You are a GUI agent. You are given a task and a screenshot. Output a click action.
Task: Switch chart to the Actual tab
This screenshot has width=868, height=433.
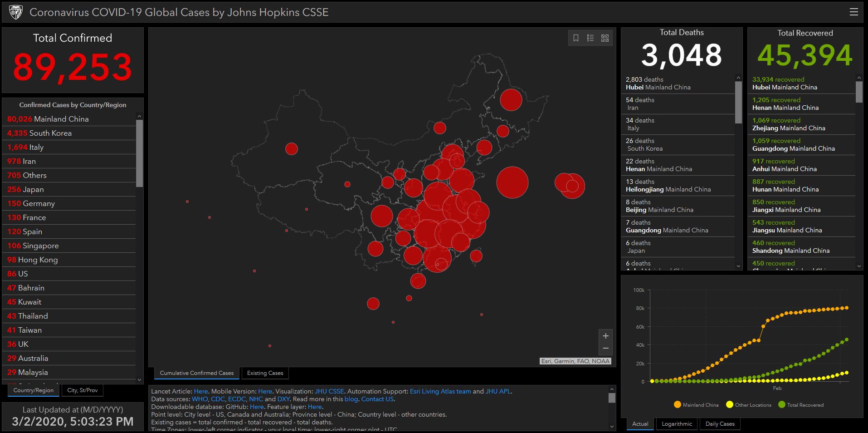(x=640, y=424)
